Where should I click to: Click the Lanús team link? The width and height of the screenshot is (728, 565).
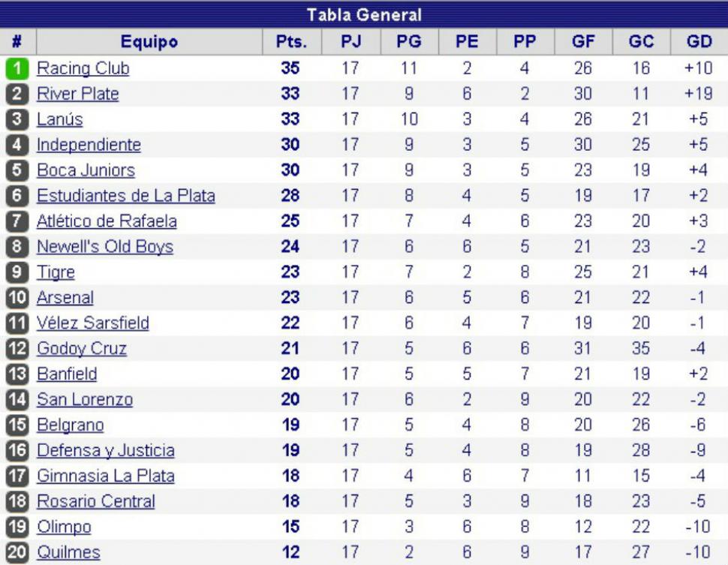(x=60, y=119)
